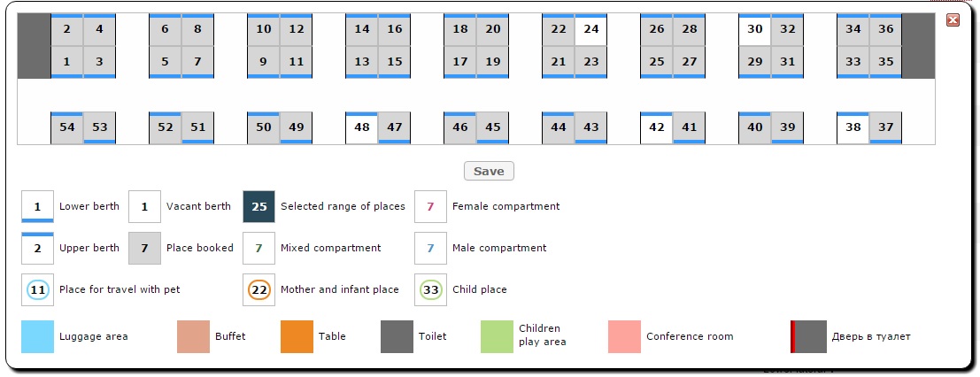
Task: Click the Conference room pink swatch
Action: click(624, 336)
